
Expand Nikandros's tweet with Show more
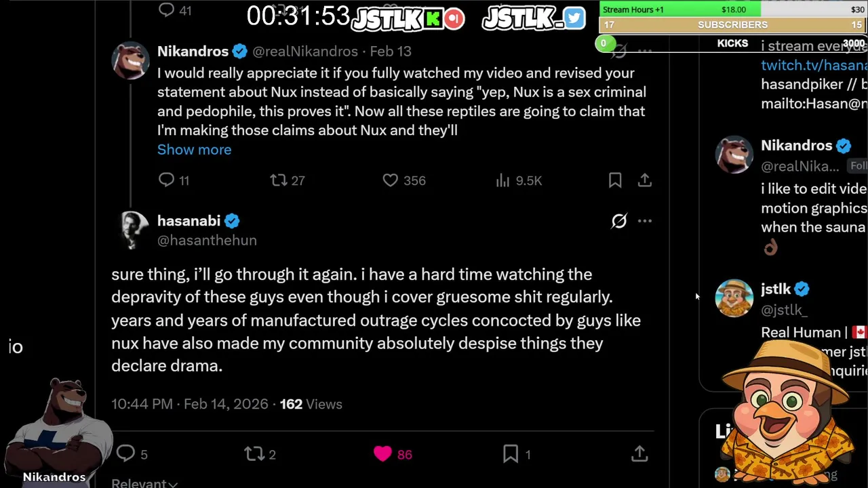[x=194, y=150]
